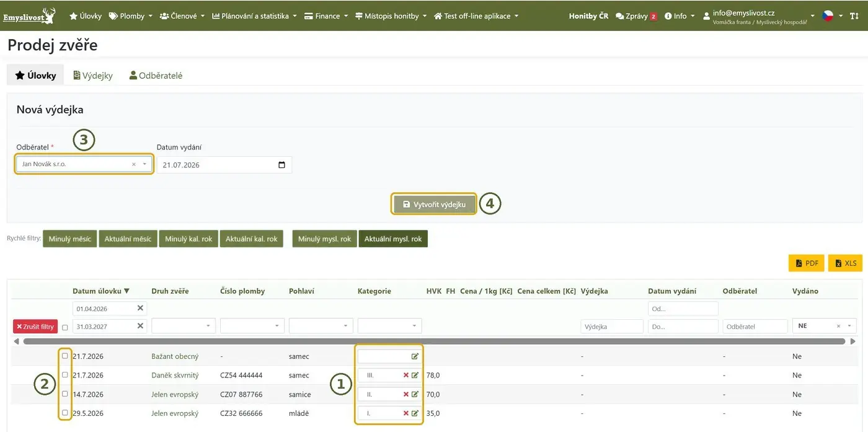Tick the checkbox for Daněk skvrnitý row

65,374
